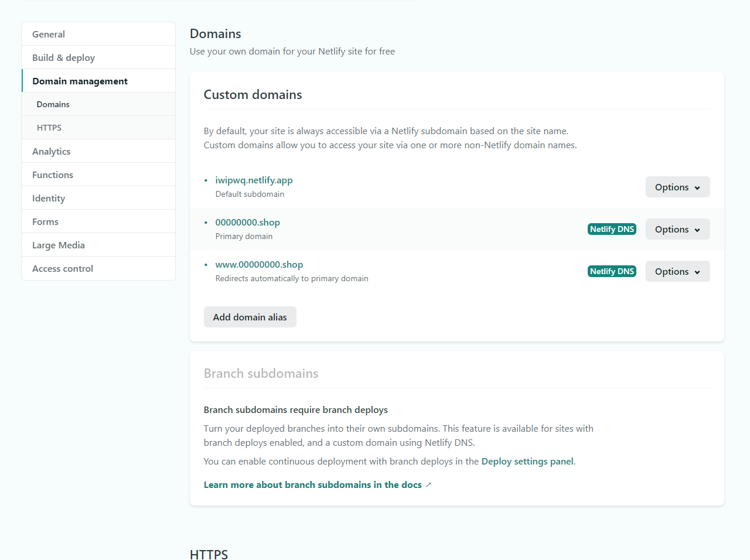The image size is (750, 560).
Task: Go to the HTTPS sub-item
Action: (98, 128)
